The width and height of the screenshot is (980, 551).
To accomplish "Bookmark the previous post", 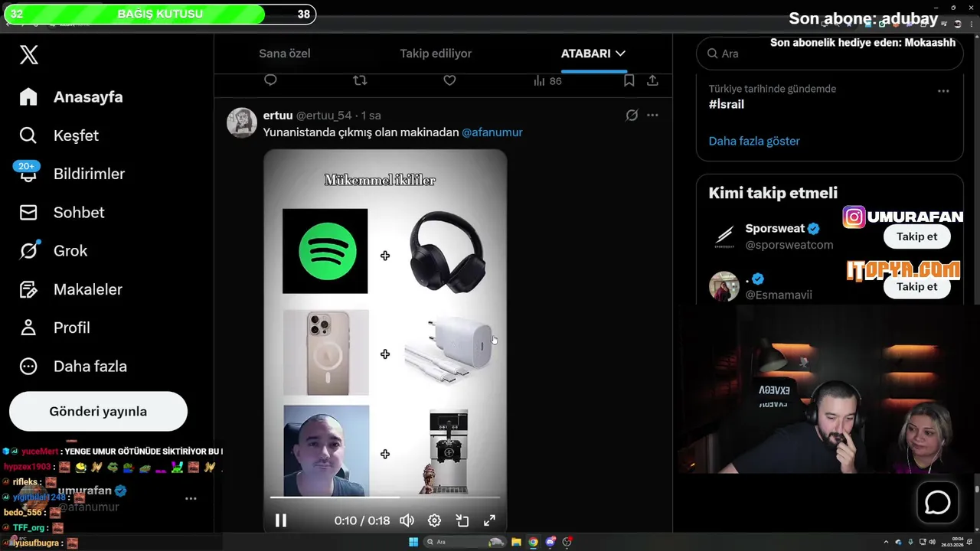I will coord(629,80).
